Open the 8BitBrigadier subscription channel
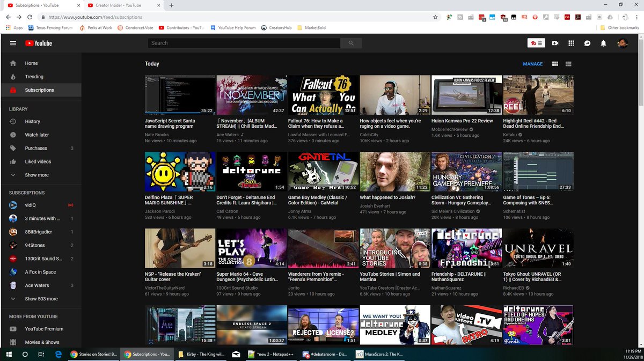The width and height of the screenshot is (644, 361). click(41, 232)
